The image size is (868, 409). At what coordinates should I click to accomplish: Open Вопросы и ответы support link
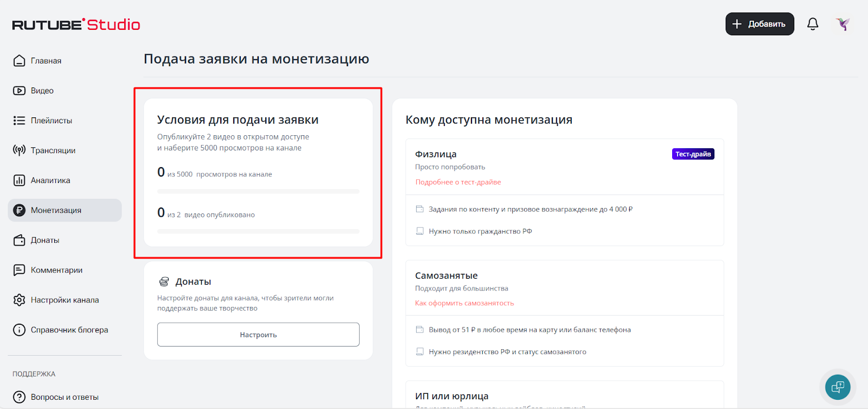[x=65, y=397]
